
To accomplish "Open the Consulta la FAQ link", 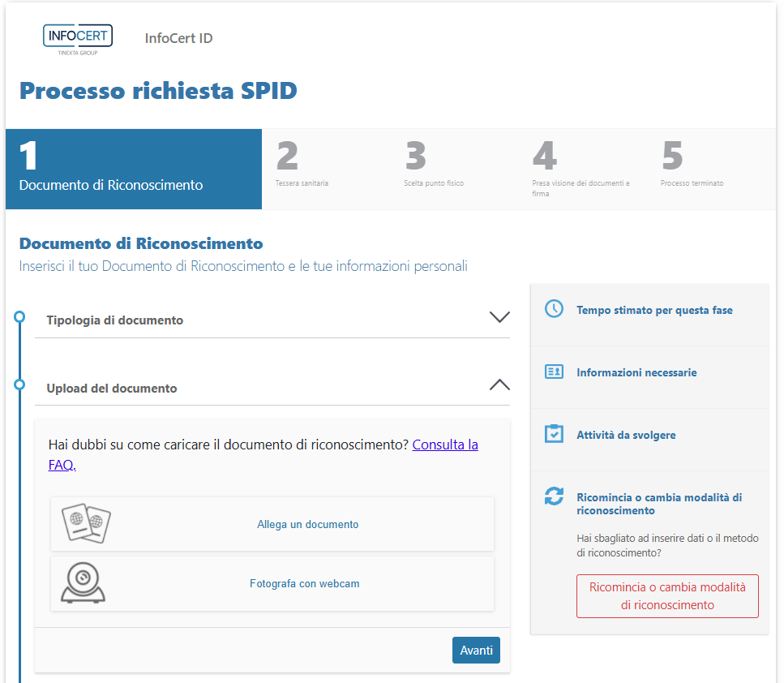I will (444, 445).
